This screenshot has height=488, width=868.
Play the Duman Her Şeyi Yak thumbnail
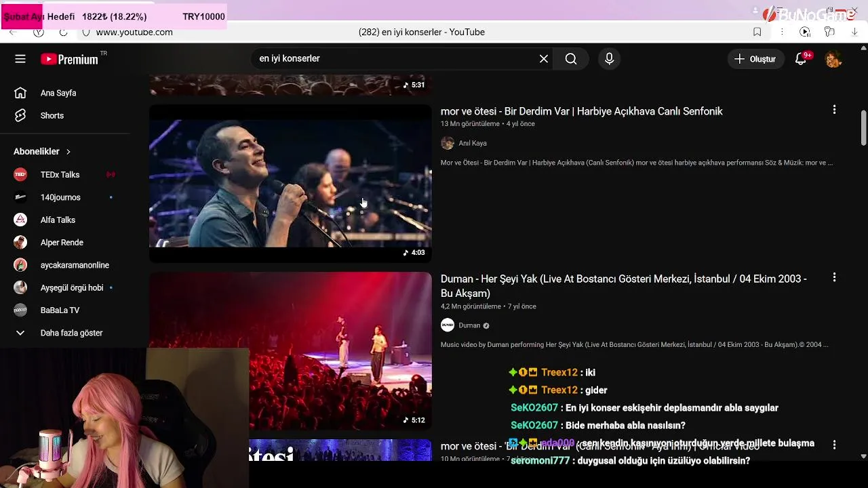(290, 351)
